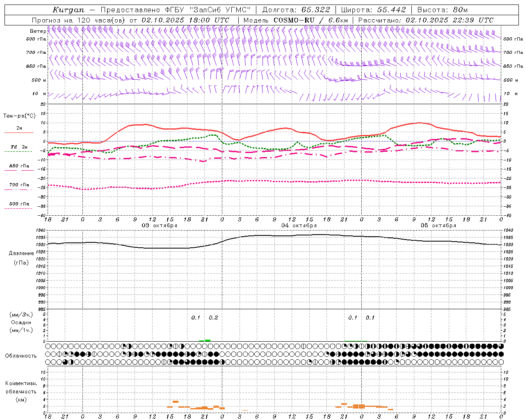Select the provider text ФГБУ "ЗапСиб УГМС"
525x420 pixels.
pos(208,10)
